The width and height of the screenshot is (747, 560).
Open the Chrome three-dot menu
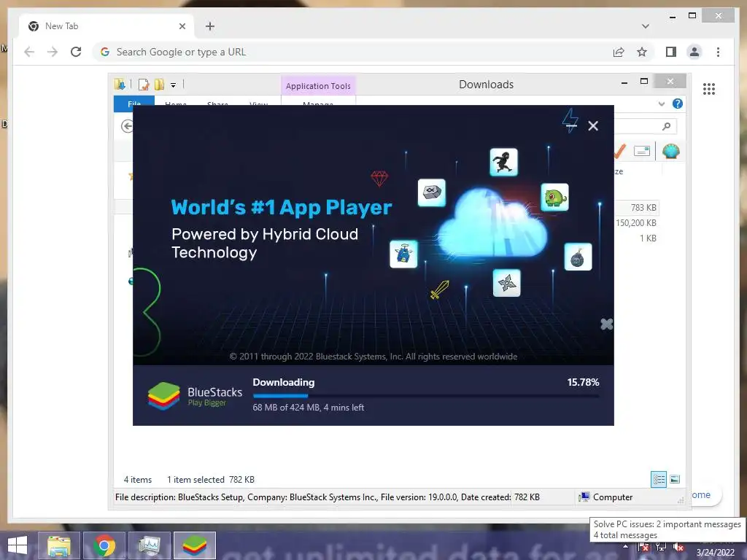pyautogui.click(x=718, y=52)
